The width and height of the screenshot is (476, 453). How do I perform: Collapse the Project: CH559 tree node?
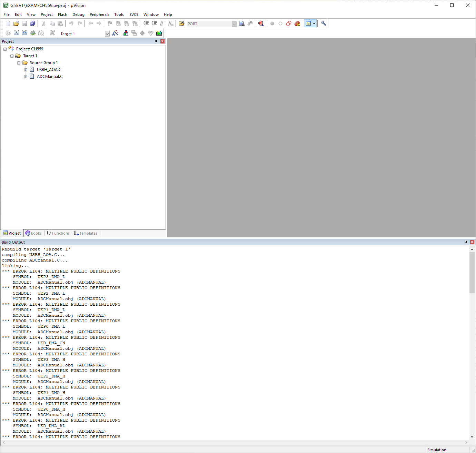(5, 49)
